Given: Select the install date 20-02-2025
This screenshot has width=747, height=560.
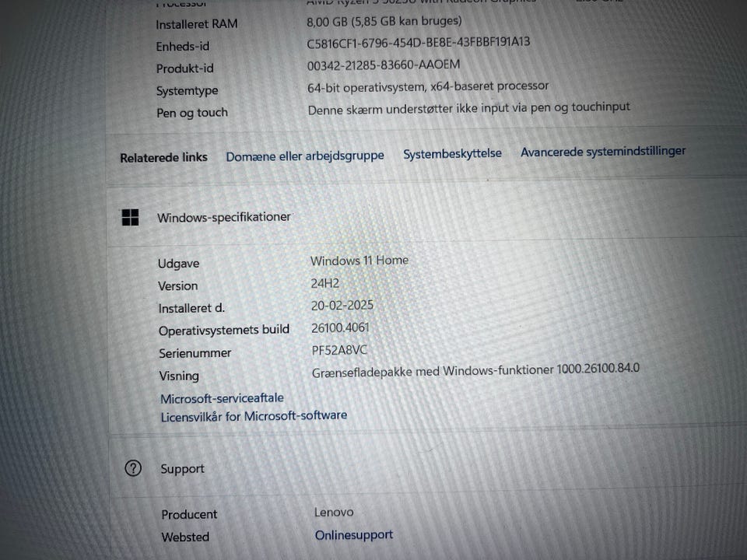Looking at the screenshot, I should [x=342, y=305].
